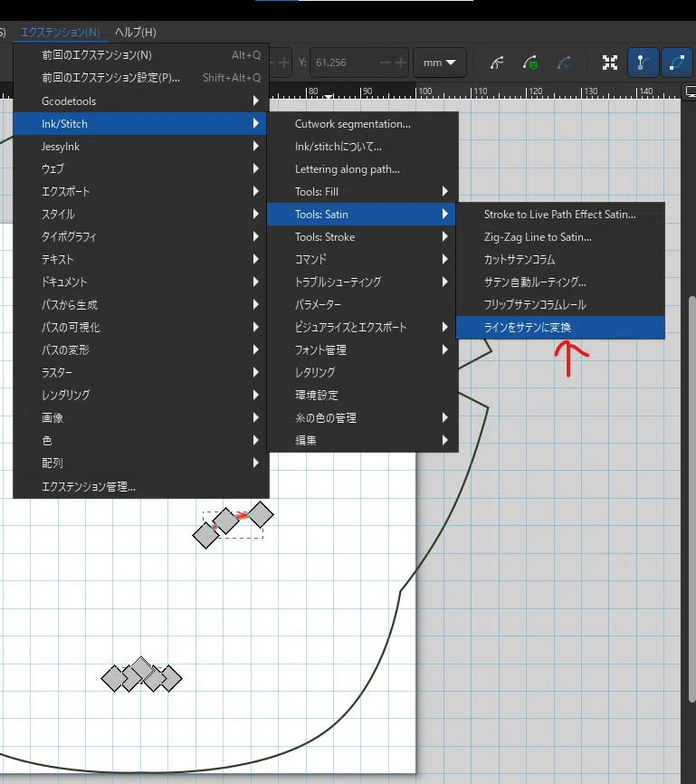Click ラインをサテンに変換 entry
The image size is (696, 784).
[560, 327]
